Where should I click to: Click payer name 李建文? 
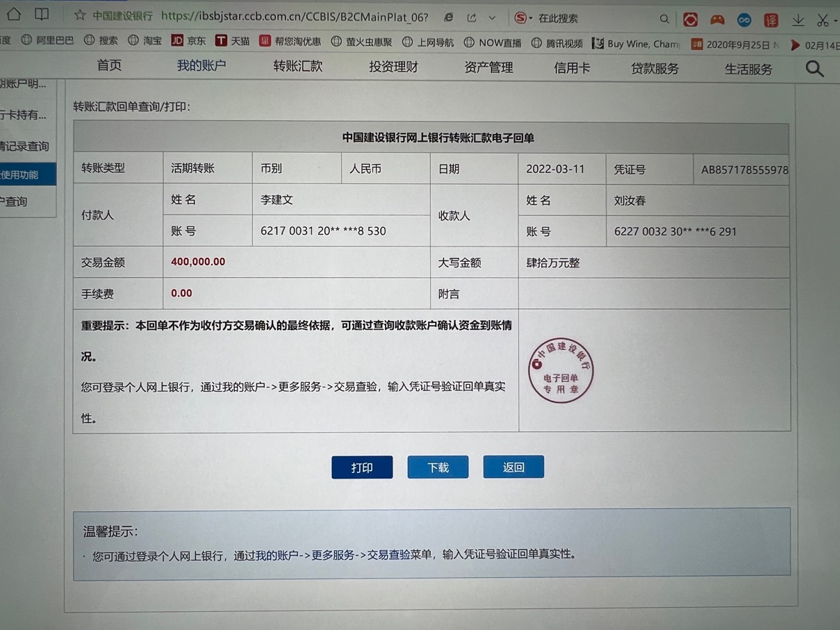tap(277, 200)
